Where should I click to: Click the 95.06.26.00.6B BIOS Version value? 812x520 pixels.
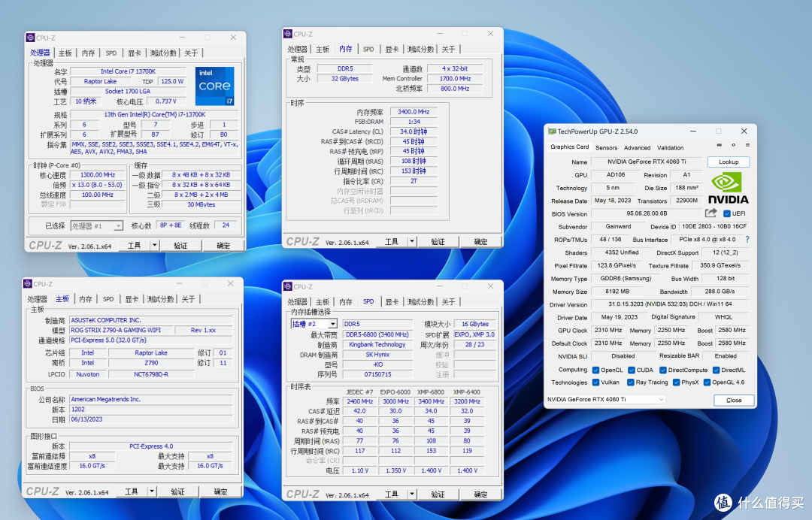click(647, 213)
